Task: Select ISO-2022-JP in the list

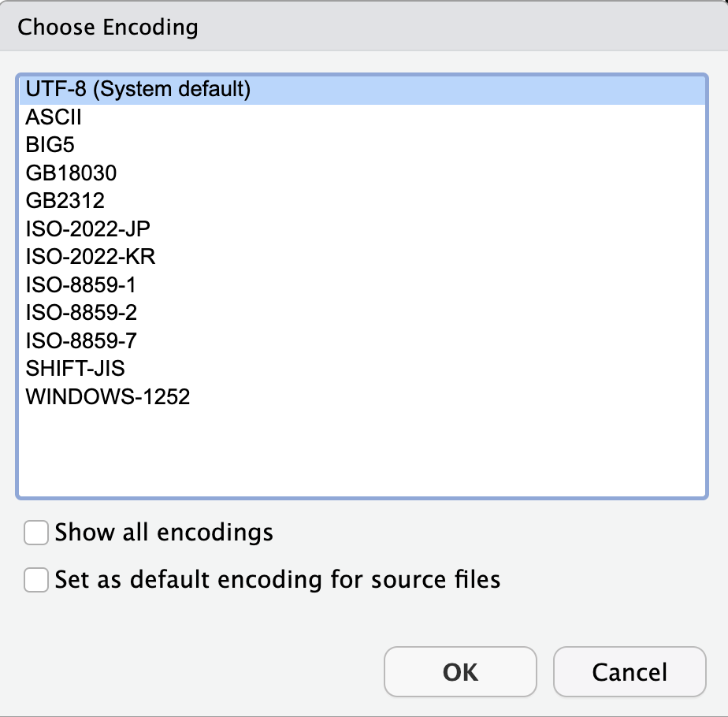Action: click(x=362, y=229)
